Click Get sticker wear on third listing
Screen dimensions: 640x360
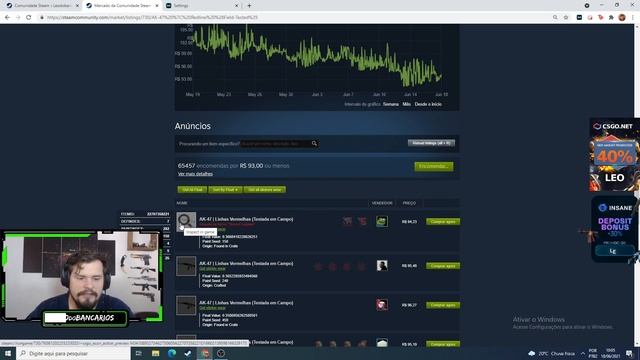point(212,308)
